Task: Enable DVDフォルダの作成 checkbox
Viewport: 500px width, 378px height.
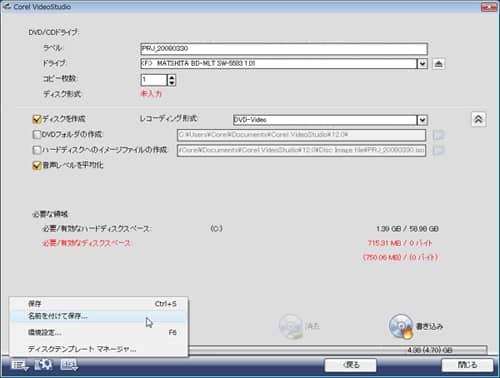Action: point(37,134)
